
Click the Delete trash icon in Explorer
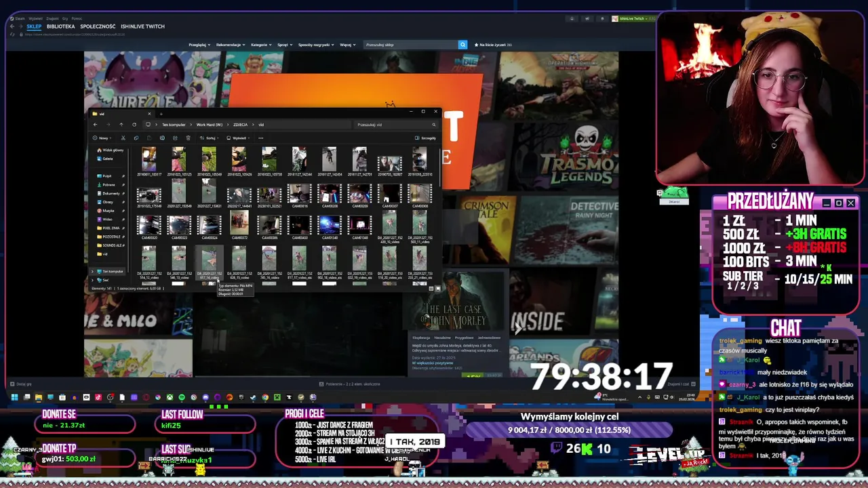(x=189, y=138)
